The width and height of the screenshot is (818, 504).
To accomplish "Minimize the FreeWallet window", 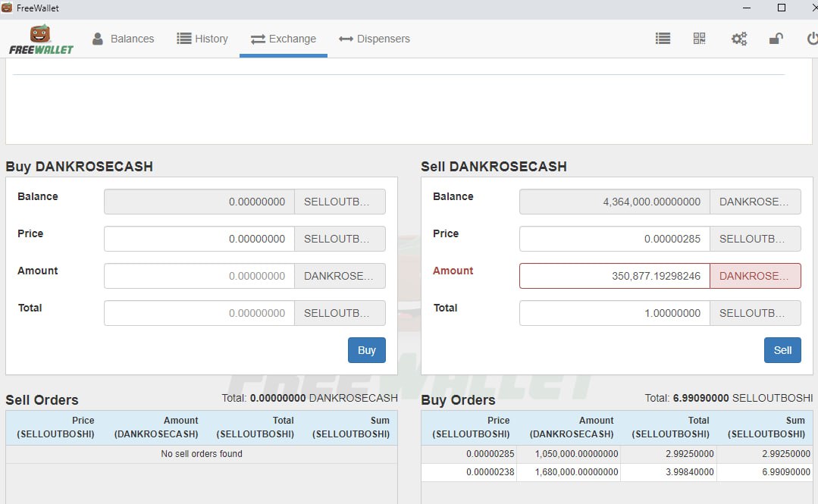I will 747,8.
